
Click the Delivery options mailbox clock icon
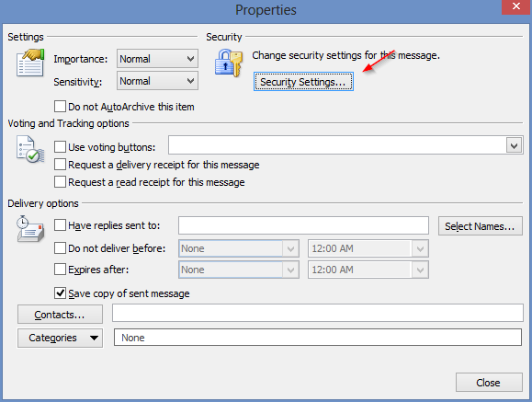coord(30,229)
